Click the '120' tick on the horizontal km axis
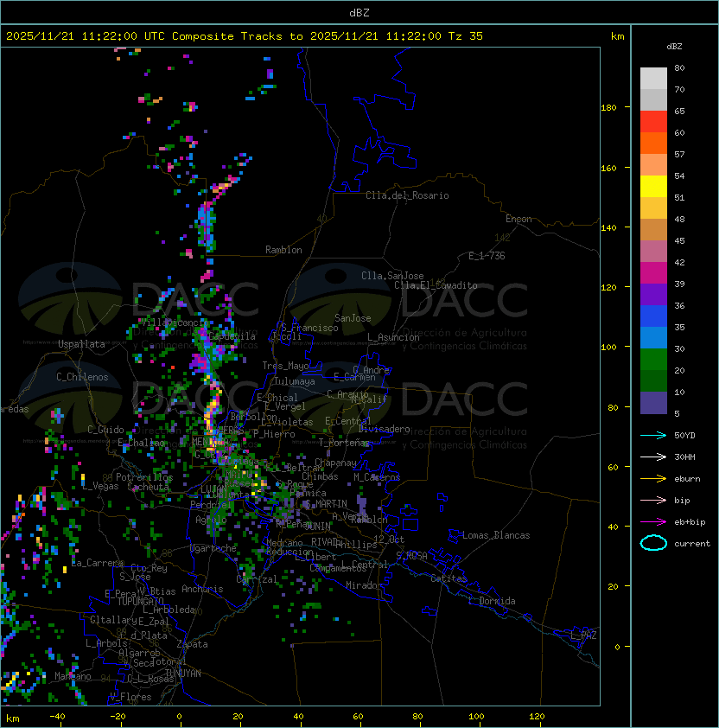This screenshot has height=728, width=719. pos(537,717)
